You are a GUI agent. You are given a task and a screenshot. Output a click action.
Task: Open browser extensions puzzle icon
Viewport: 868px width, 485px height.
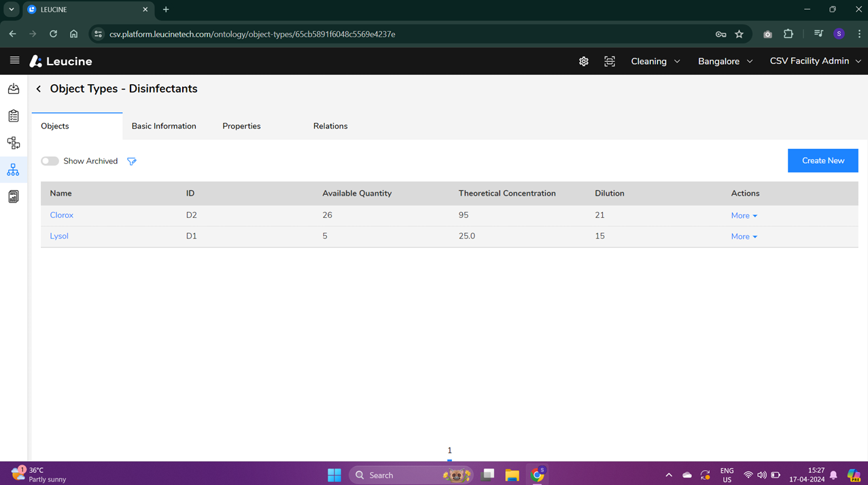788,34
